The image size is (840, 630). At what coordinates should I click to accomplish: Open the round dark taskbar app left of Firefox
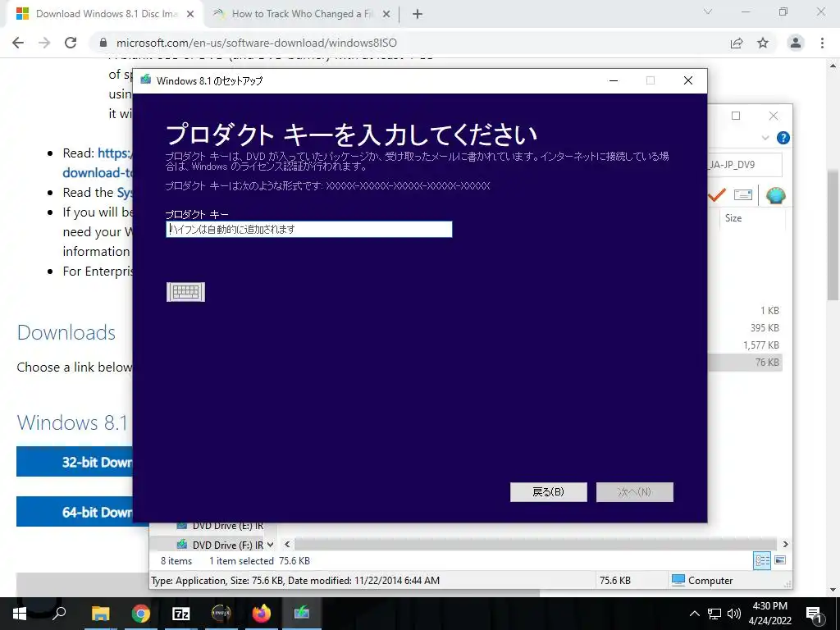click(x=221, y=614)
